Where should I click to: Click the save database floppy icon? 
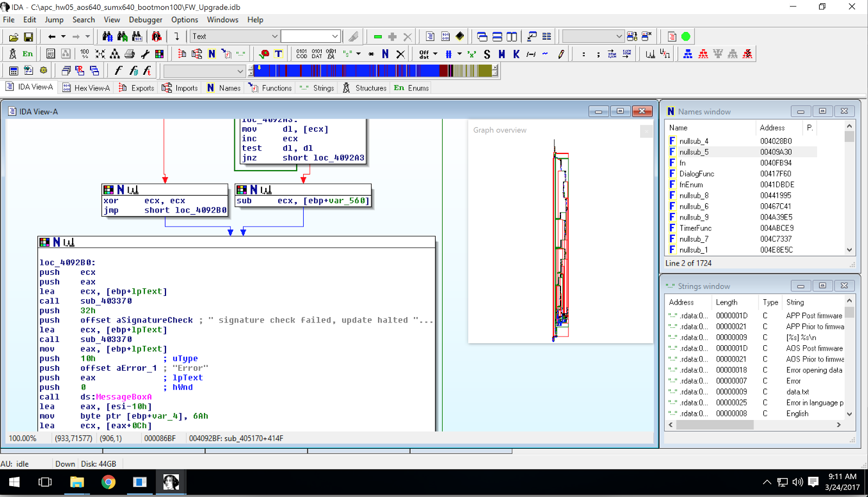point(28,37)
